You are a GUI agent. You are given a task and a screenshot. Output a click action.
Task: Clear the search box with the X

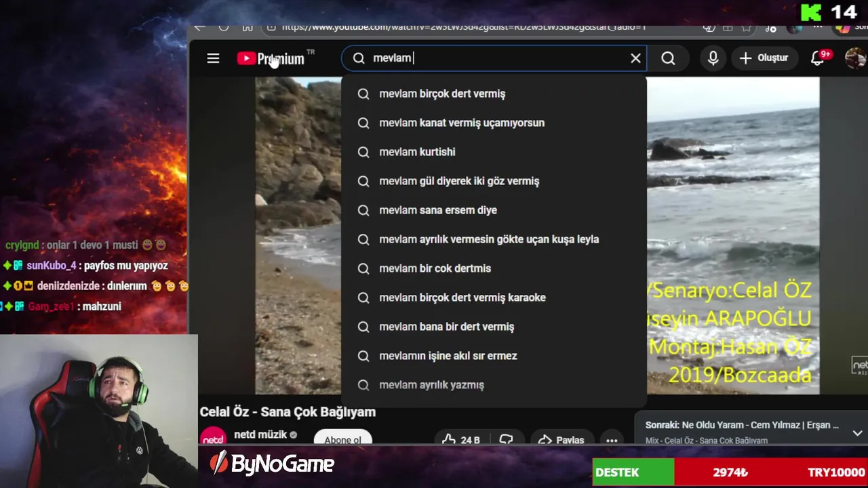pos(635,58)
